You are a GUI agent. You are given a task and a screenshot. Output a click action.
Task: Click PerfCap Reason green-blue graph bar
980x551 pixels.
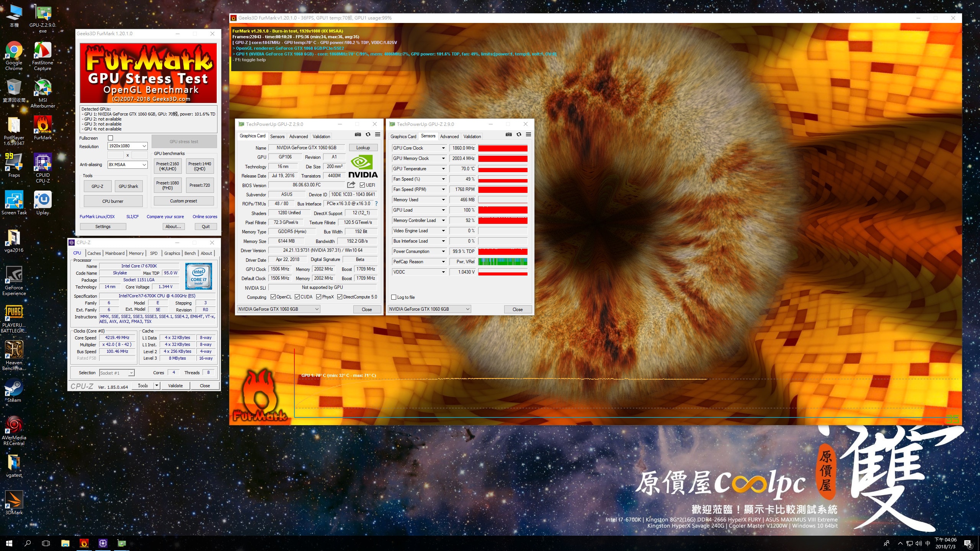point(503,262)
